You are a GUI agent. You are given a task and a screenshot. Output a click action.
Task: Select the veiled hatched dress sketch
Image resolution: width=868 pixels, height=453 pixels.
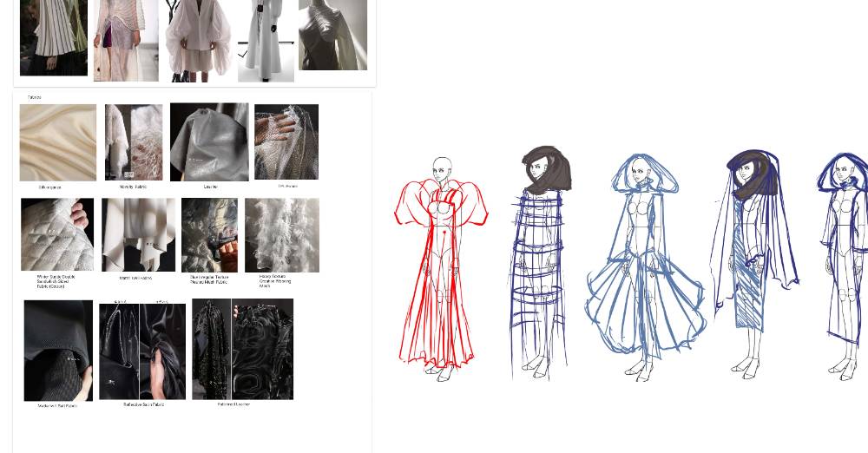754,265
